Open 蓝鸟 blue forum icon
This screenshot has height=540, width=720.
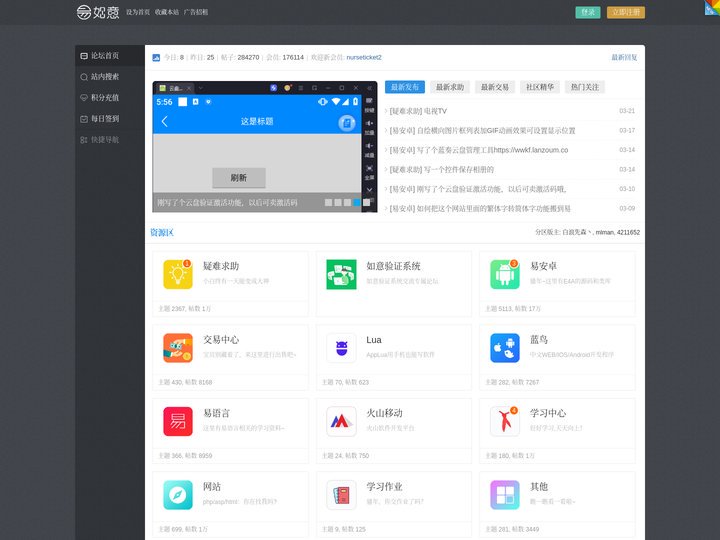pyautogui.click(x=505, y=348)
